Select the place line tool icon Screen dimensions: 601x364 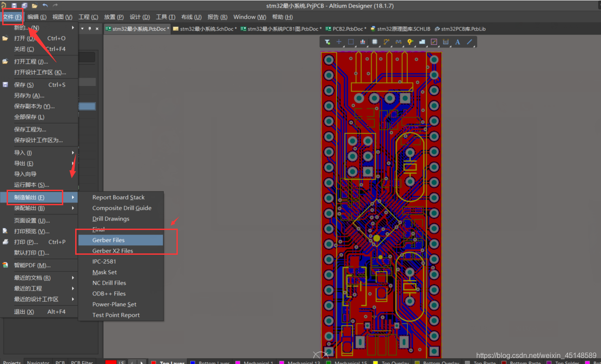pos(470,42)
